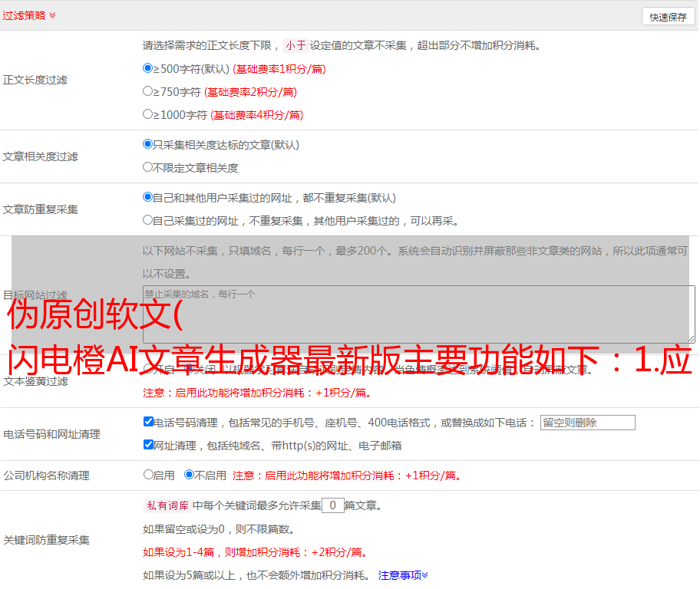Pick 自己采集过的网址 only no-repeat option
Viewport: 700px width, 589px height.
(148, 220)
